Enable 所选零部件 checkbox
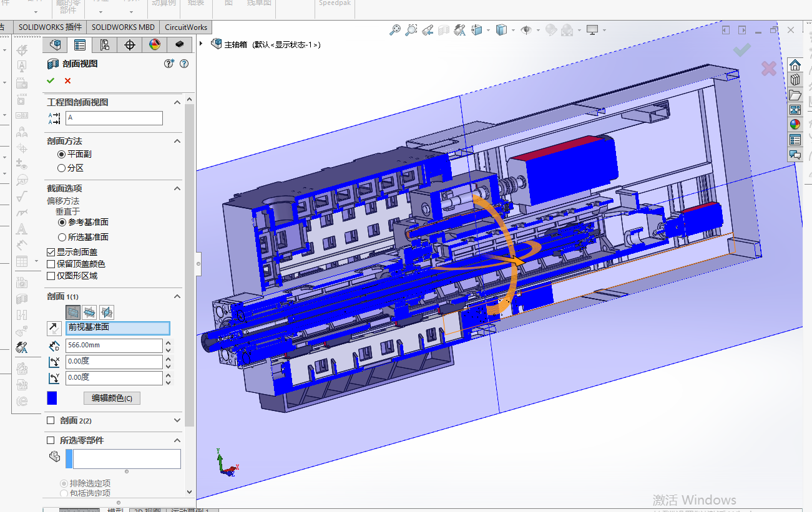The width and height of the screenshot is (812, 512). (x=51, y=440)
